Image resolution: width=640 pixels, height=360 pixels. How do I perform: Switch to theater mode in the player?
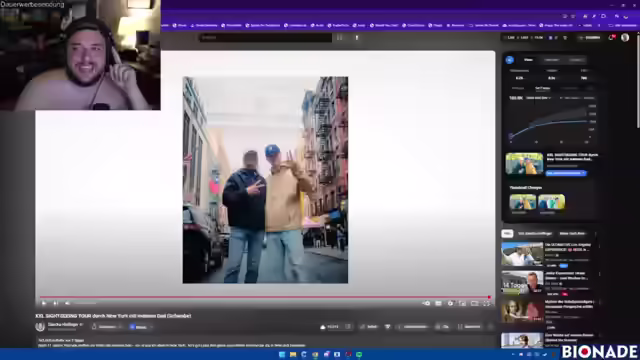click(x=474, y=303)
